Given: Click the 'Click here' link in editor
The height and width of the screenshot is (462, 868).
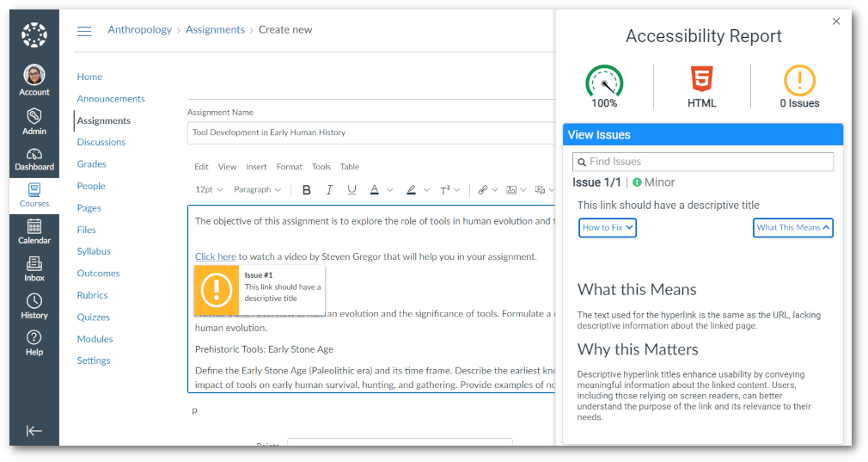Looking at the screenshot, I should 216,257.
